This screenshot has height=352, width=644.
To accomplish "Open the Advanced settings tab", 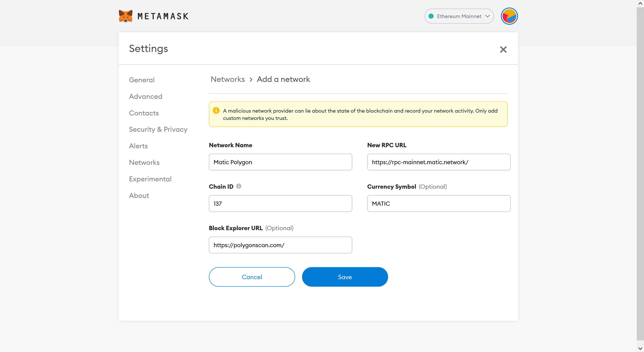I will (x=146, y=96).
